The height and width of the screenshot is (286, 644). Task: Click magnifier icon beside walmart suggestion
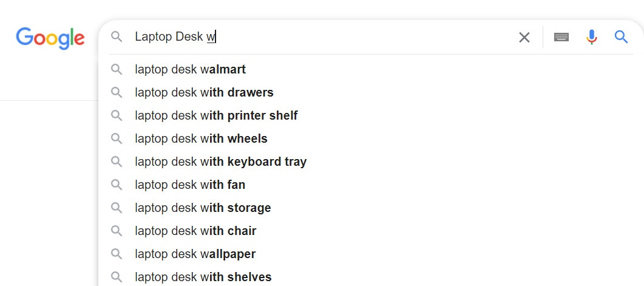[117, 69]
